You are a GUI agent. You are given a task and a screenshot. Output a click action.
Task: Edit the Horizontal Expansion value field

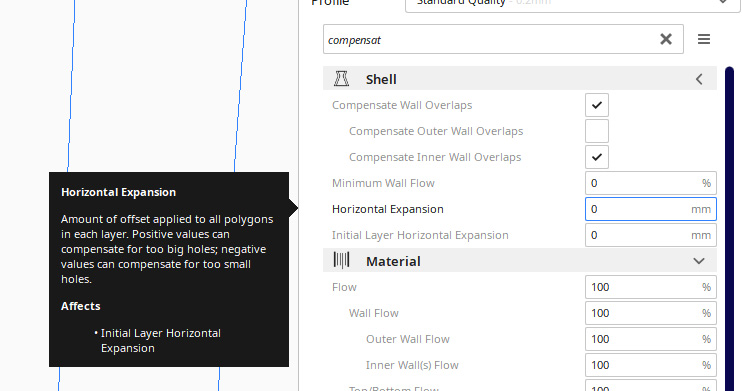click(x=651, y=209)
